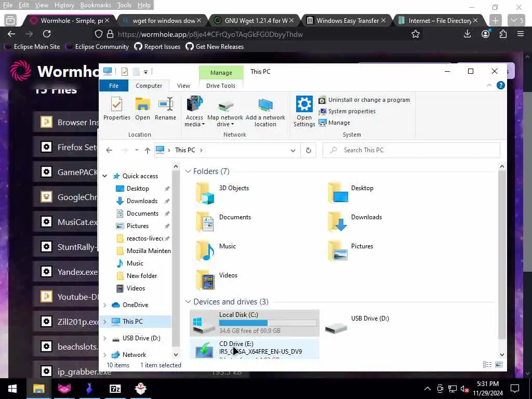
Task: Expand the Network tree node
Action: [105, 355]
